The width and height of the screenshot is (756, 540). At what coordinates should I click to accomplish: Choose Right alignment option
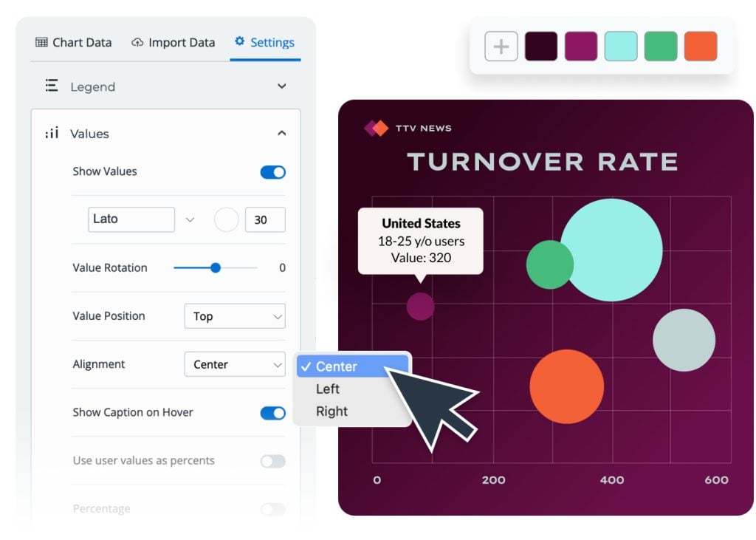click(331, 411)
